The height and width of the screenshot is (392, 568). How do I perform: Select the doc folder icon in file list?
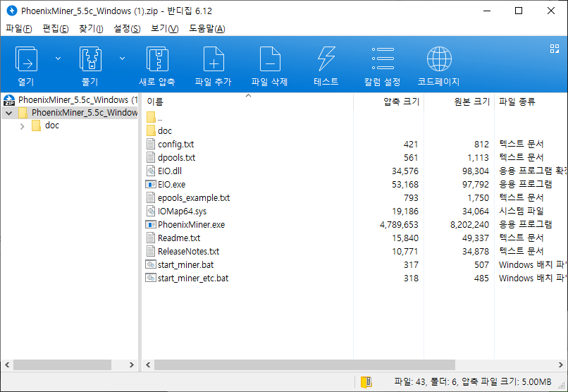pyautogui.click(x=151, y=131)
